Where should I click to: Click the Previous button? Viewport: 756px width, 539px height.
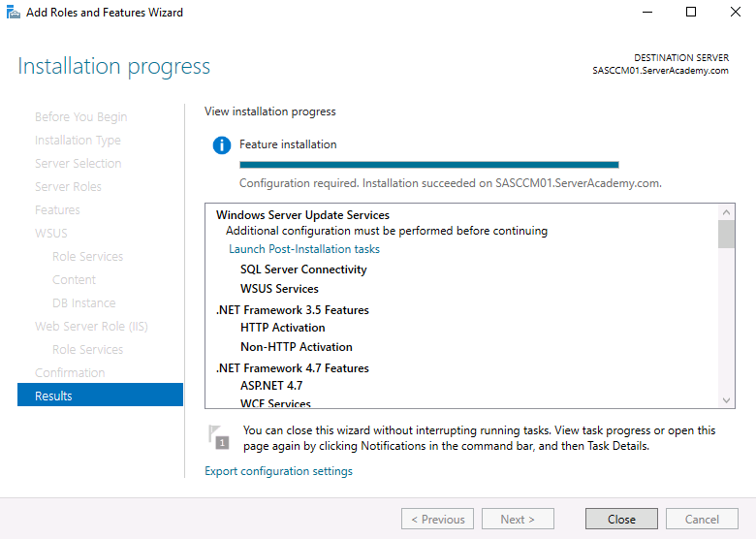click(x=438, y=520)
